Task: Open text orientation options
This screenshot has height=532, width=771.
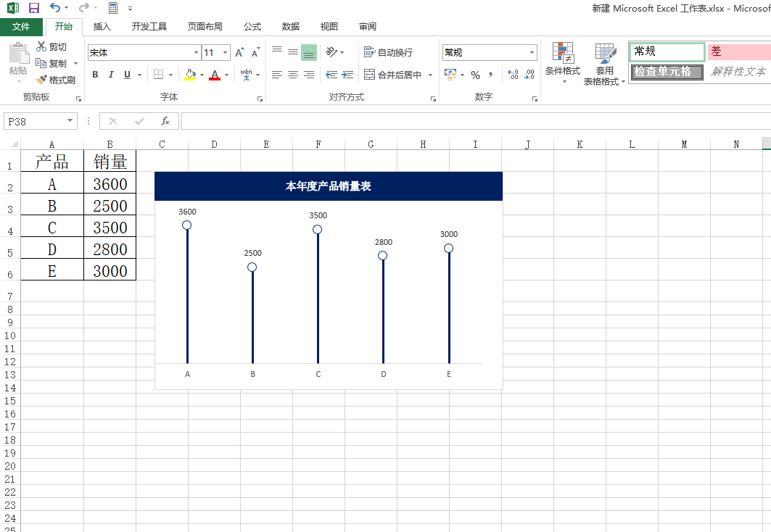Action: (331, 52)
